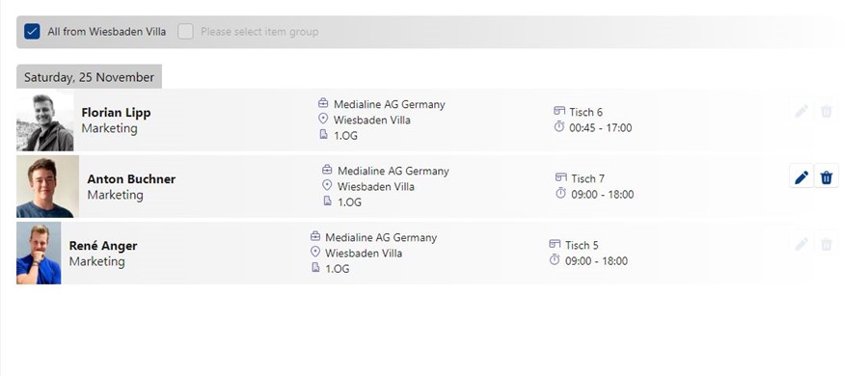
Task: Click the faded trash icon for René Anger
Action: 827,244
